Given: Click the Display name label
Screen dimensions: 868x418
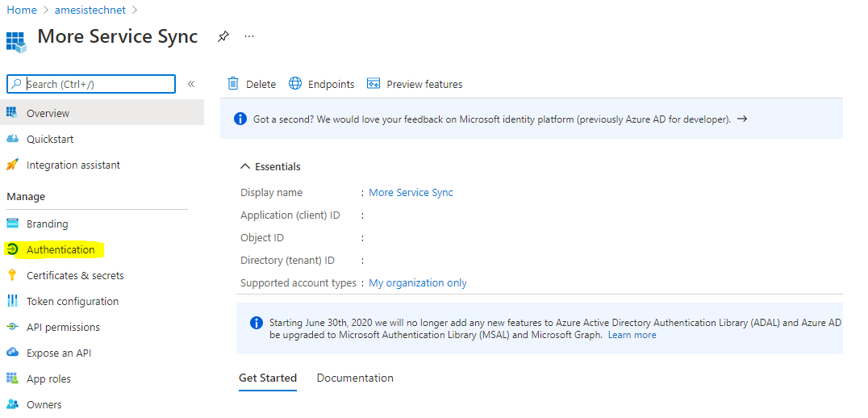Looking at the screenshot, I should [x=271, y=192].
